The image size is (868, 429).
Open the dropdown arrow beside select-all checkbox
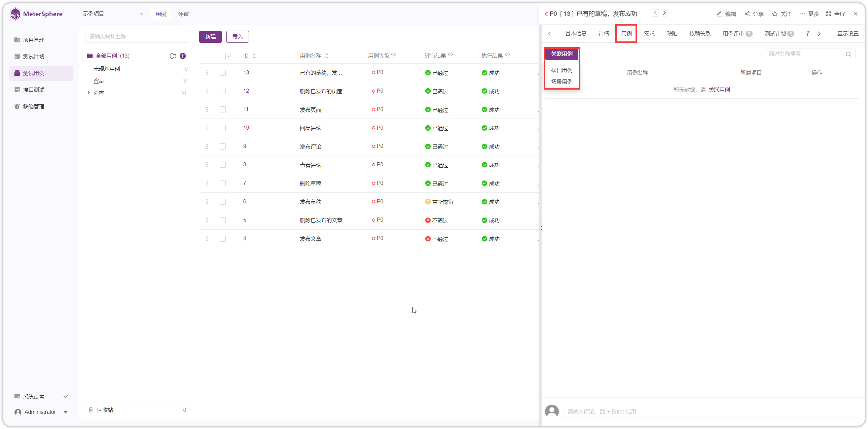pyautogui.click(x=229, y=56)
